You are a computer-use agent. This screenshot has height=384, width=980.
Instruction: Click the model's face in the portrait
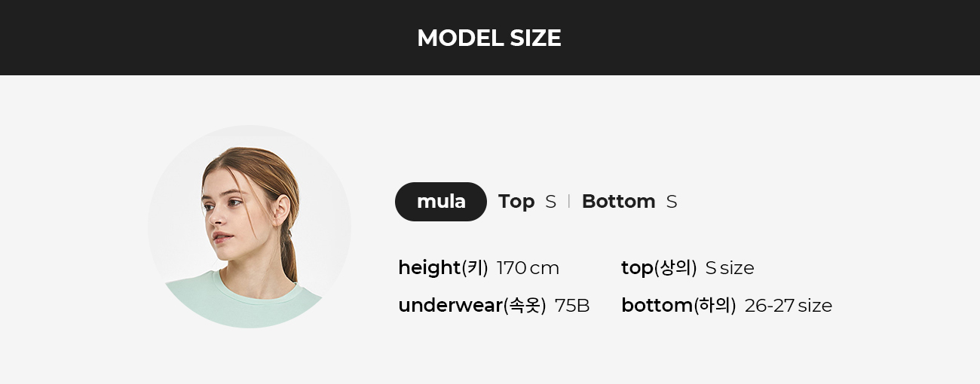click(226, 211)
